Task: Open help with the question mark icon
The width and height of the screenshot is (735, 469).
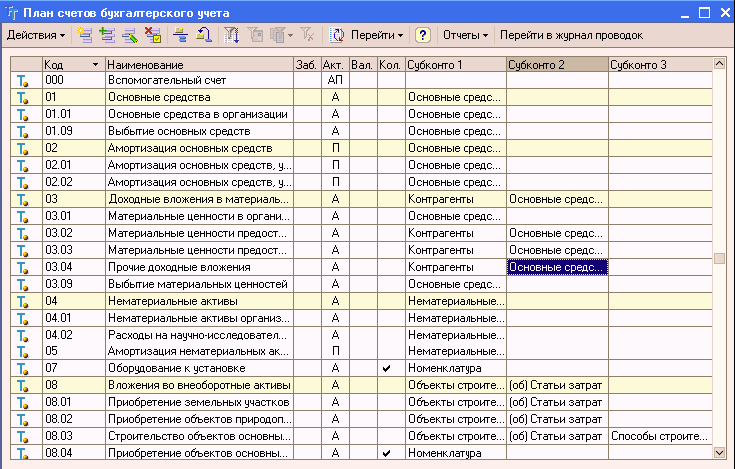Action: pos(423,35)
